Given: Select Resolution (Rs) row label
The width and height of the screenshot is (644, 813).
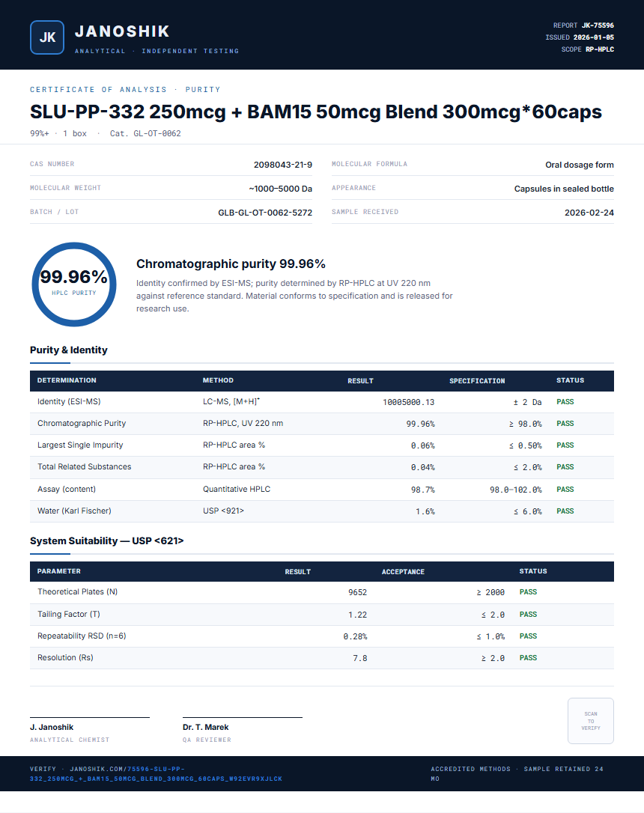Looking at the screenshot, I should [x=65, y=658].
